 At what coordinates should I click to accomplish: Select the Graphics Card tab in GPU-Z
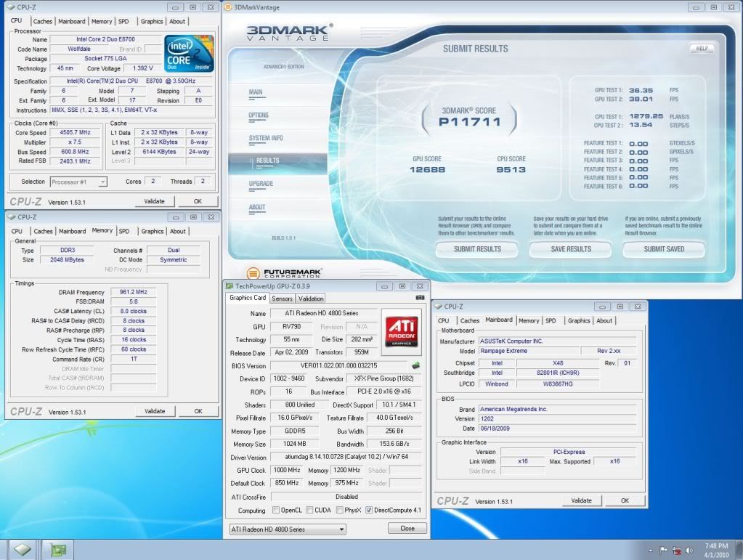[x=248, y=298]
